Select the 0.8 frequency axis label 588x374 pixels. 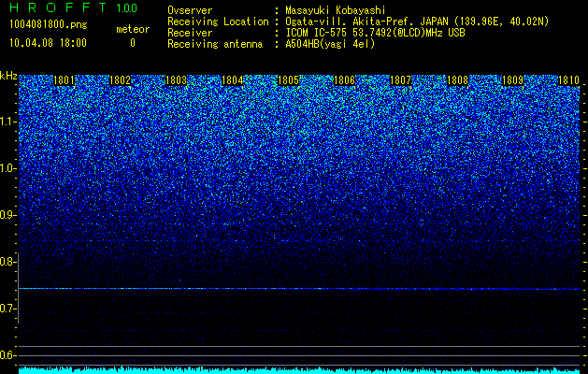point(7,262)
